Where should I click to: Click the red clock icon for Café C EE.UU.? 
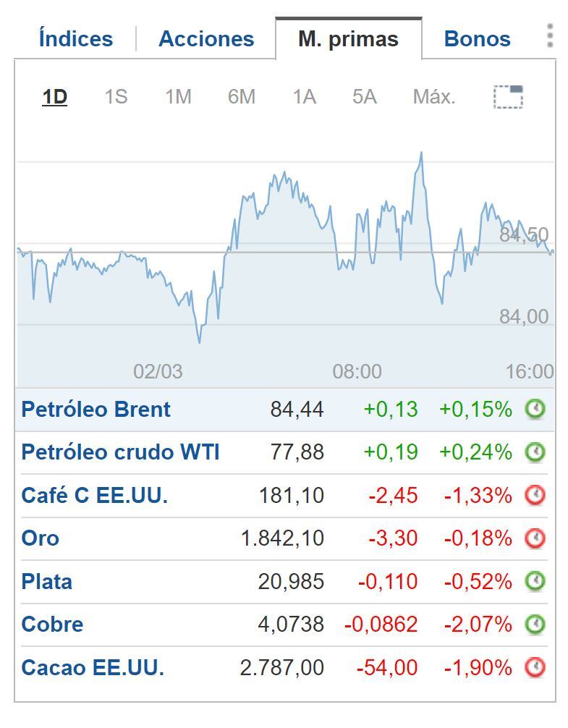pyautogui.click(x=535, y=496)
